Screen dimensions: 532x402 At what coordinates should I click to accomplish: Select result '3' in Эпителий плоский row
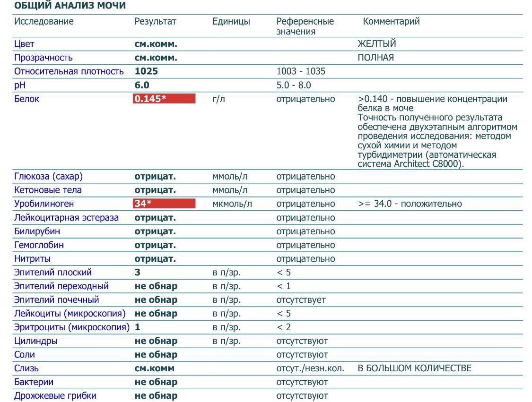(x=138, y=273)
